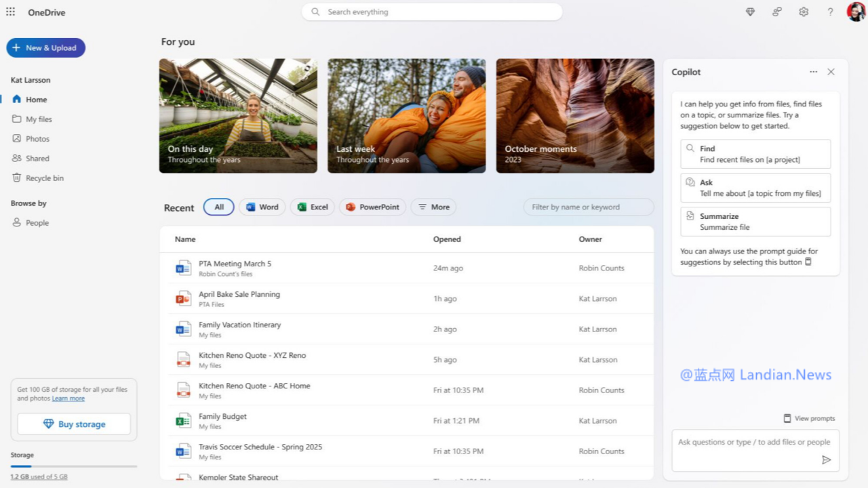Follow the Learn more storage link
The width and height of the screenshot is (868, 488).
pyautogui.click(x=68, y=399)
